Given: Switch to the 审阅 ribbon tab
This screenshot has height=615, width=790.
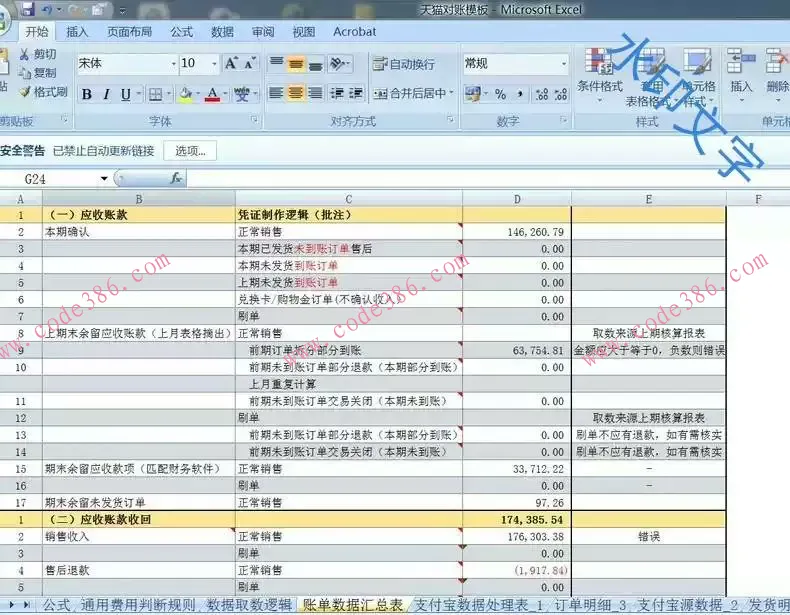Looking at the screenshot, I should pyautogui.click(x=263, y=32).
